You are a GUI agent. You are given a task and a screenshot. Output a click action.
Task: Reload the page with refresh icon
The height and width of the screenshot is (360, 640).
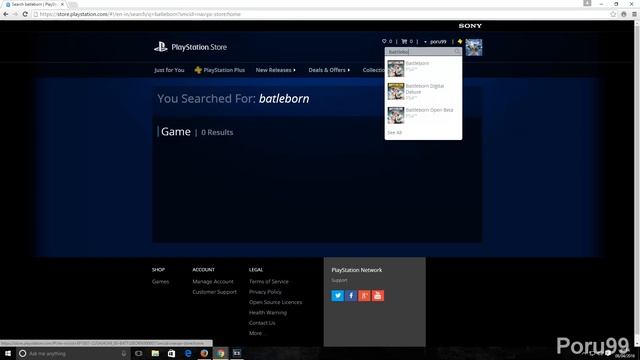point(25,14)
